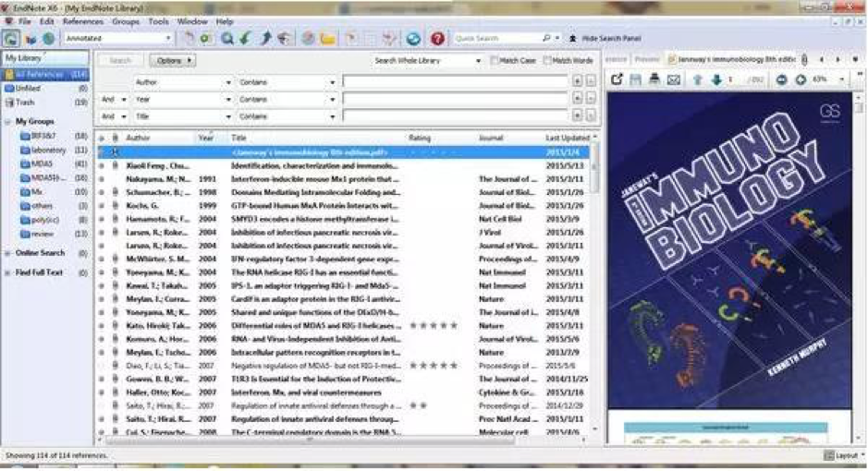This screenshot has width=868, height=471.
Task: Print the PDF using the printer icon
Action: coord(654,79)
